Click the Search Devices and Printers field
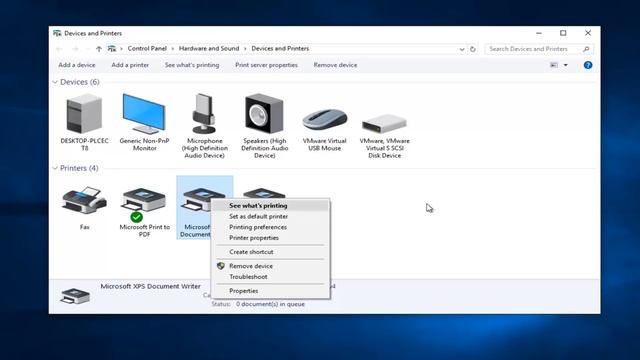The height and width of the screenshot is (360, 640). [x=539, y=49]
